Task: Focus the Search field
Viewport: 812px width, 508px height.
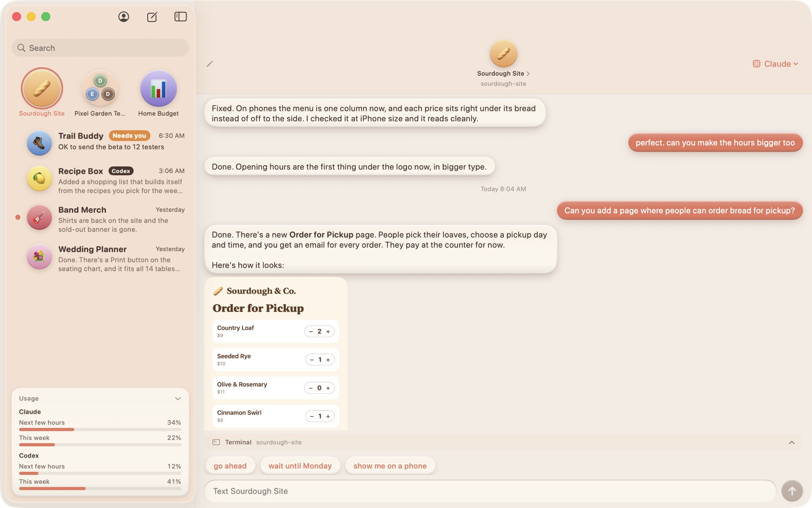Action: (x=100, y=48)
